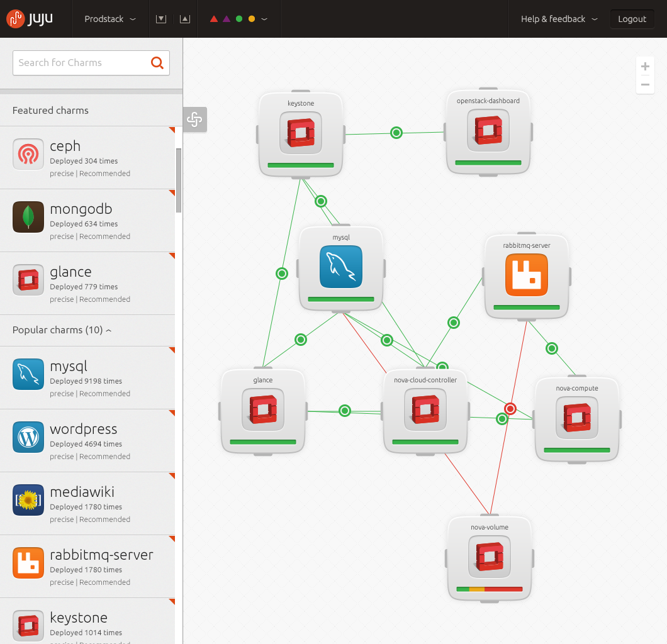This screenshot has height=644, width=667.
Task: Click 'Deployed 4694 times' under wordpress
Action: (x=86, y=444)
